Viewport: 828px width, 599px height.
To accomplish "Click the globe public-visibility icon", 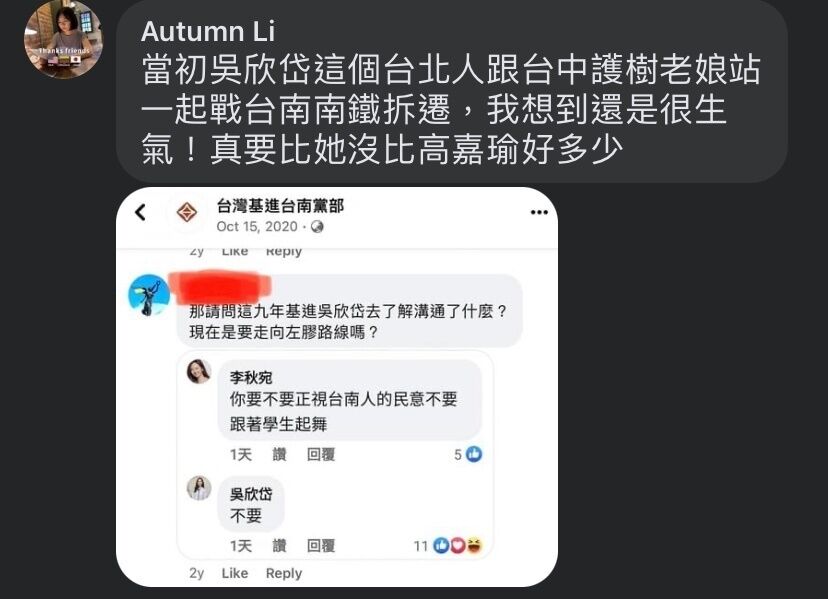I will [317, 227].
